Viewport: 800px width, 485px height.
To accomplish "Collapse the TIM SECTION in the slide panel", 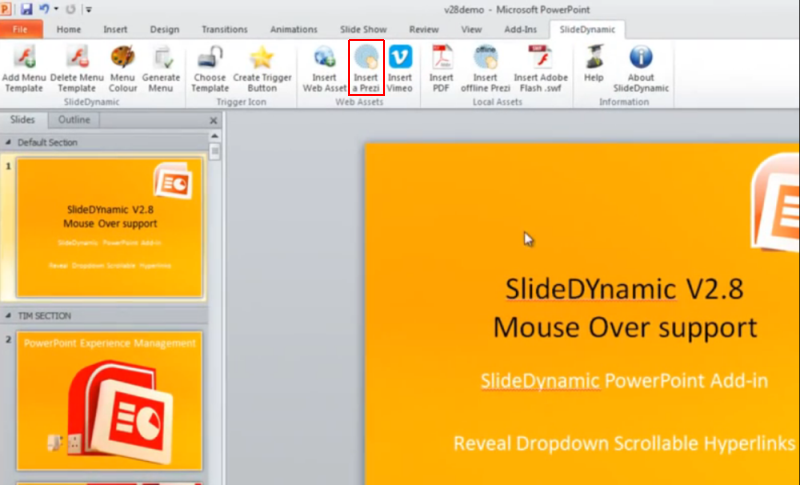I will tap(8, 316).
